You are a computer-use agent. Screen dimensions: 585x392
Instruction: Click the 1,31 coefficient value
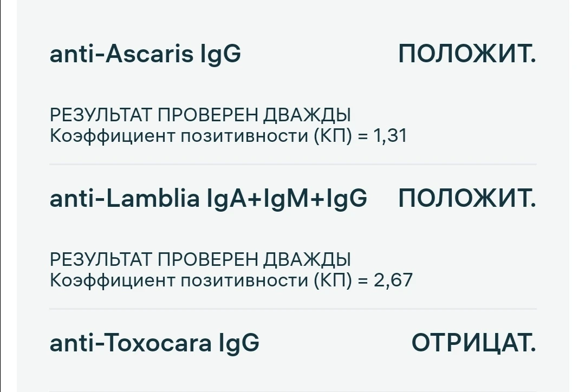pyautogui.click(x=390, y=135)
